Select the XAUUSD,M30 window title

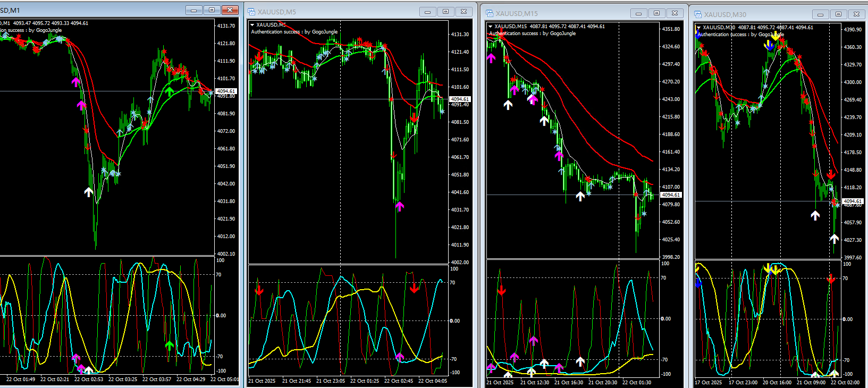[x=725, y=14]
